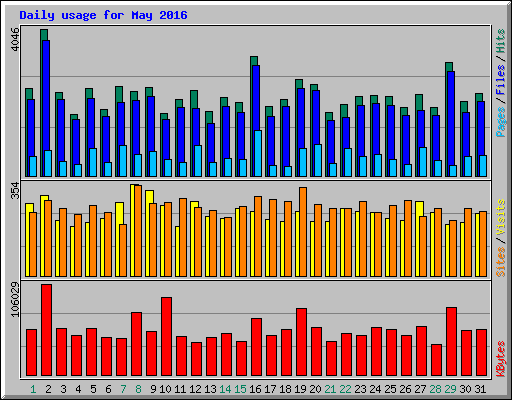Click day 12 on the x-axis

[x=195, y=389]
